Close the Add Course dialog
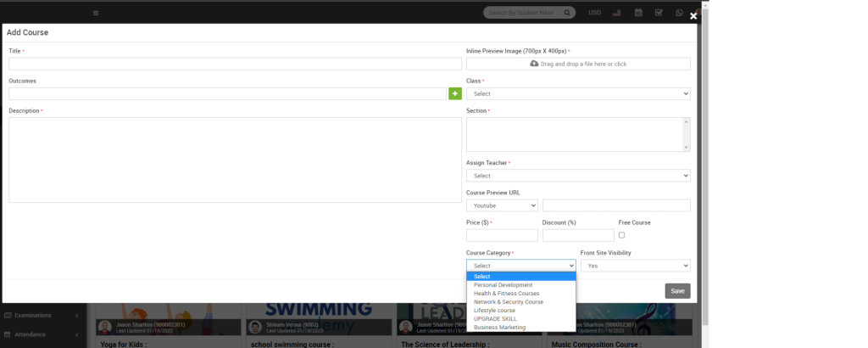This screenshot has width=868, height=348. coord(693,16)
